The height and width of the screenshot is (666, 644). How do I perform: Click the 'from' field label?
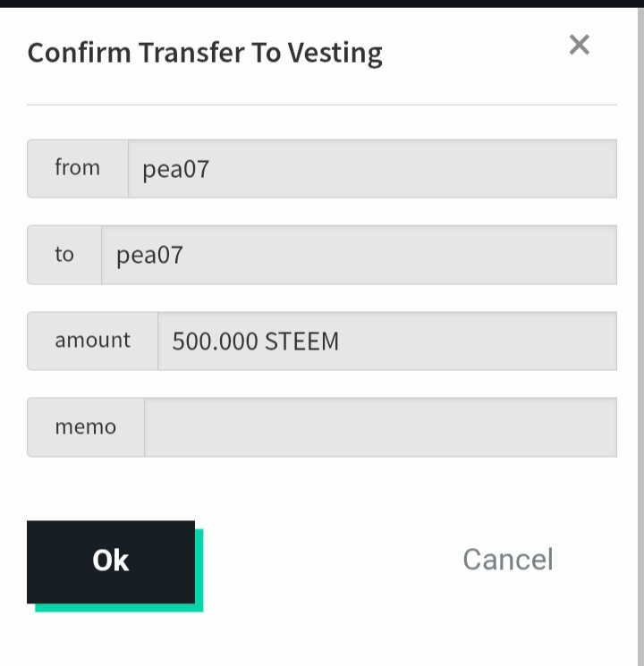pos(78,168)
